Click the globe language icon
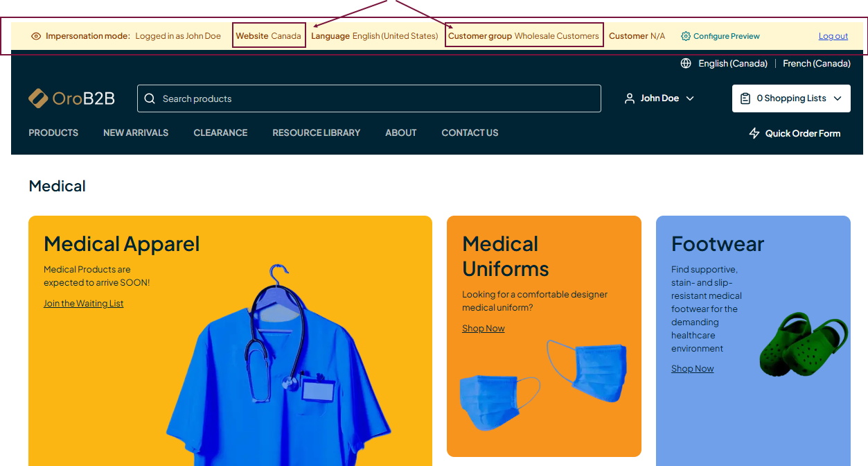 (686, 63)
